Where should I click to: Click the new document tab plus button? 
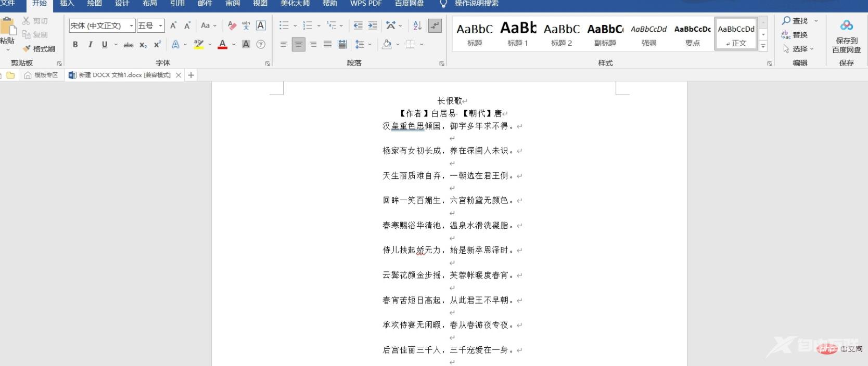191,75
